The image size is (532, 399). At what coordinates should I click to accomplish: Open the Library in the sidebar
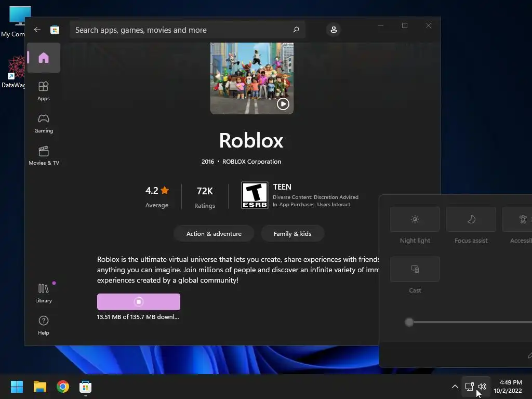[x=44, y=293]
